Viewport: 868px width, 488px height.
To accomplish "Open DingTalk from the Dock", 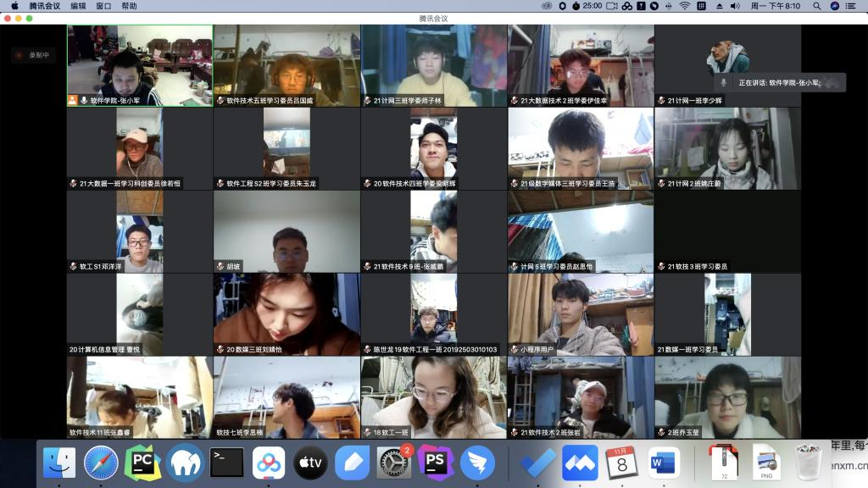I will click(477, 463).
